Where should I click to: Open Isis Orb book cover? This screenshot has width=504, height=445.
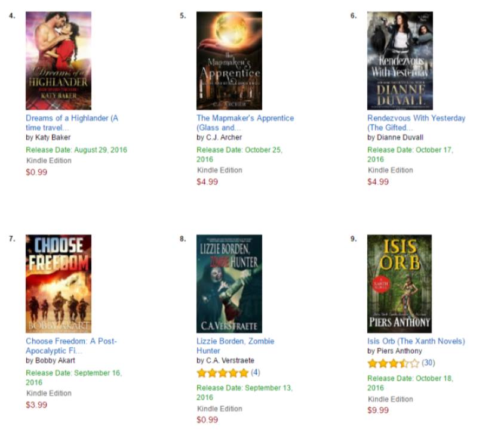point(399,283)
